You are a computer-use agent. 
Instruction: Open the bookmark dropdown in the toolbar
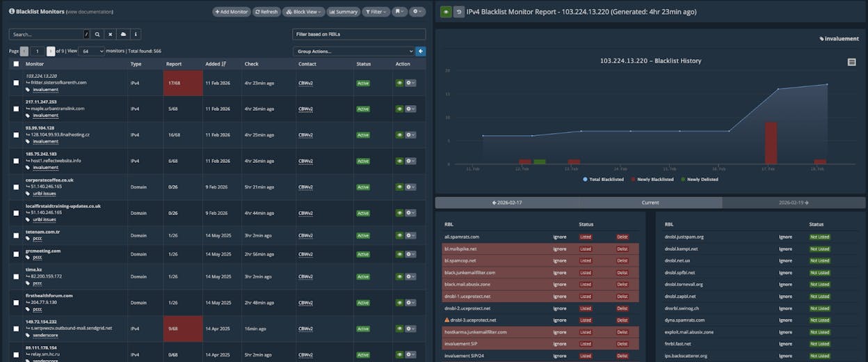point(399,12)
